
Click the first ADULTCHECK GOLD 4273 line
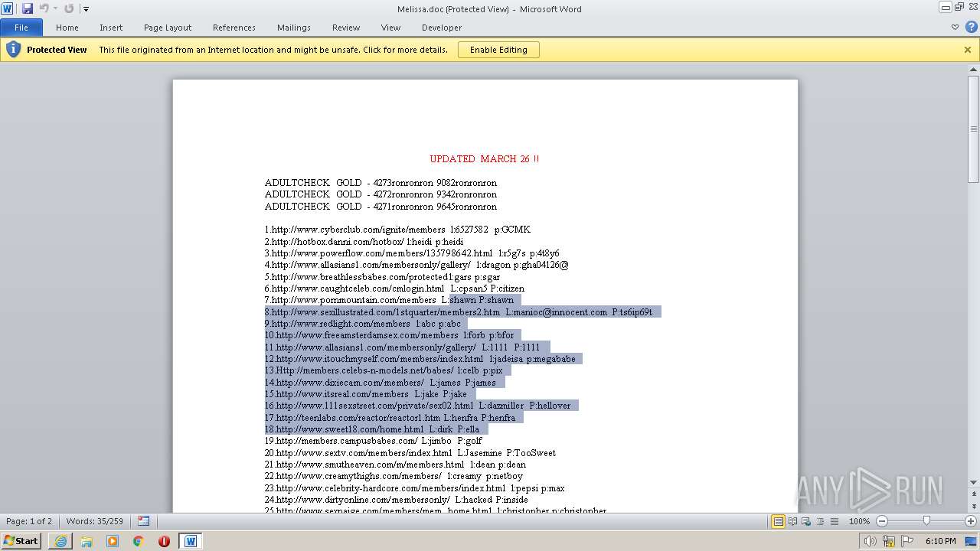click(381, 183)
